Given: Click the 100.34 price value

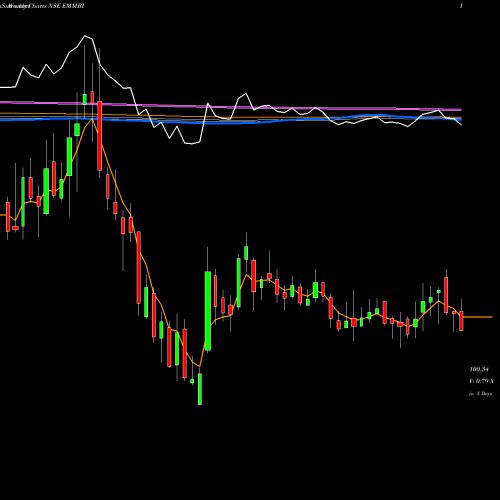Looking at the screenshot, I should 479,369.
